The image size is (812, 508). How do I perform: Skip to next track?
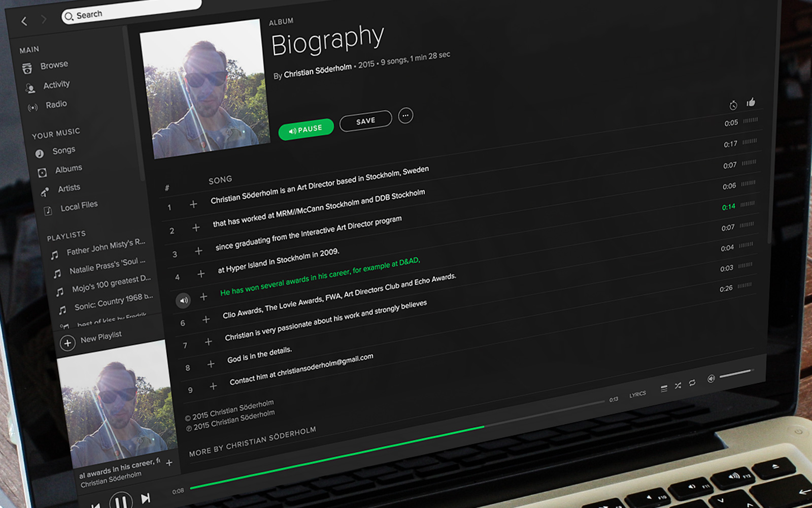coord(146,498)
